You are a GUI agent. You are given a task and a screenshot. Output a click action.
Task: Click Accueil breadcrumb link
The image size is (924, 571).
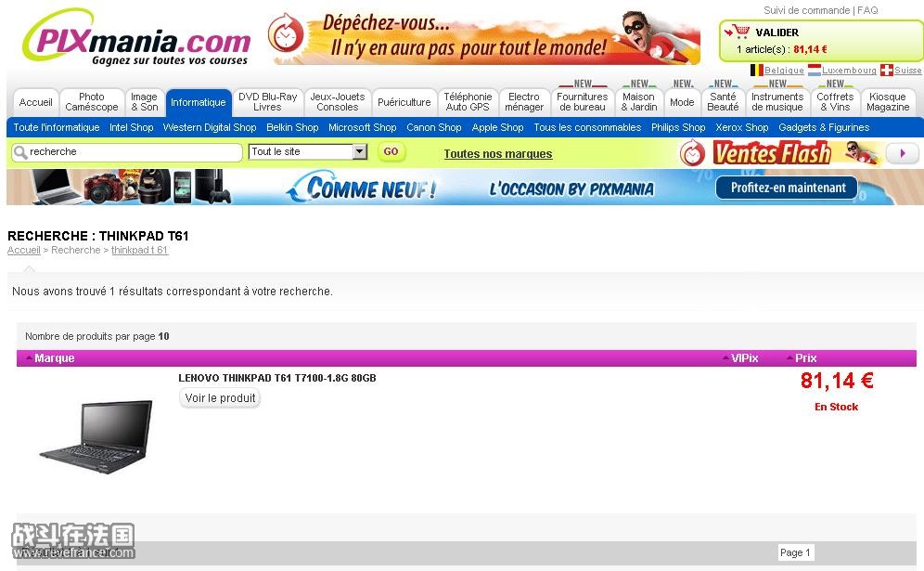pos(23,250)
